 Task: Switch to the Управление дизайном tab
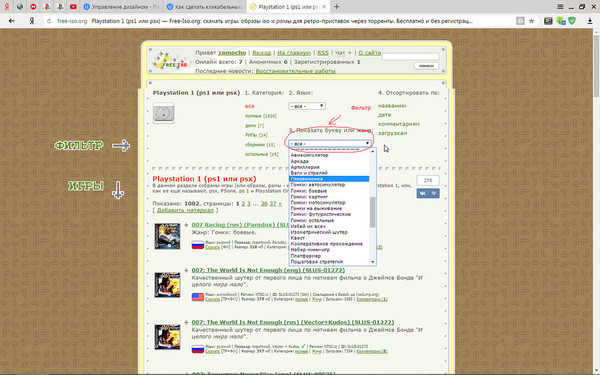click(121, 7)
